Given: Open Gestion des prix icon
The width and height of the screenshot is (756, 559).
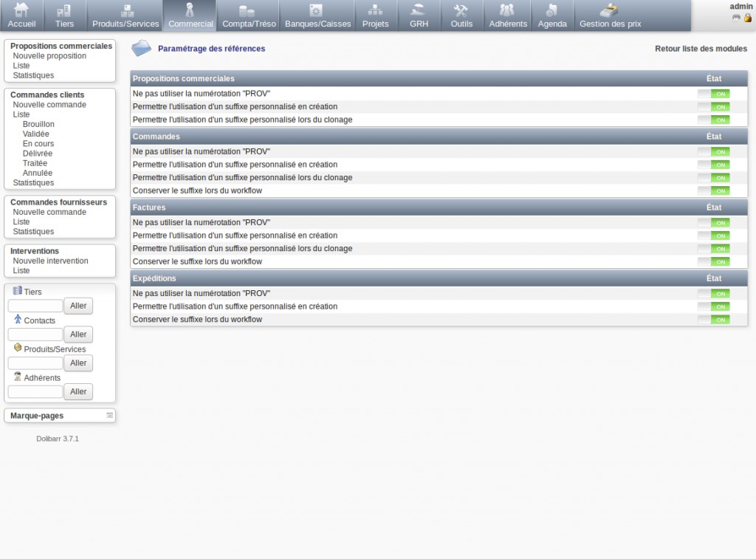Looking at the screenshot, I should pyautogui.click(x=609, y=10).
